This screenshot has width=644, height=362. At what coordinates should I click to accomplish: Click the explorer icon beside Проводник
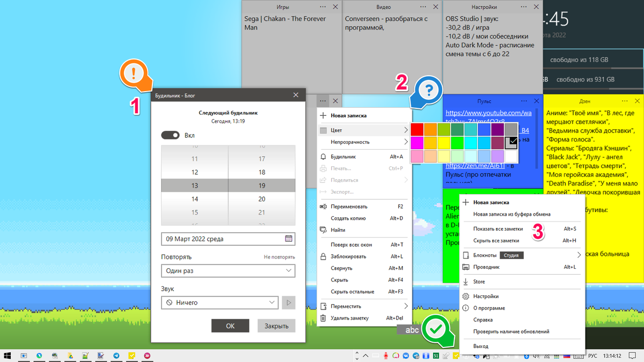466,267
